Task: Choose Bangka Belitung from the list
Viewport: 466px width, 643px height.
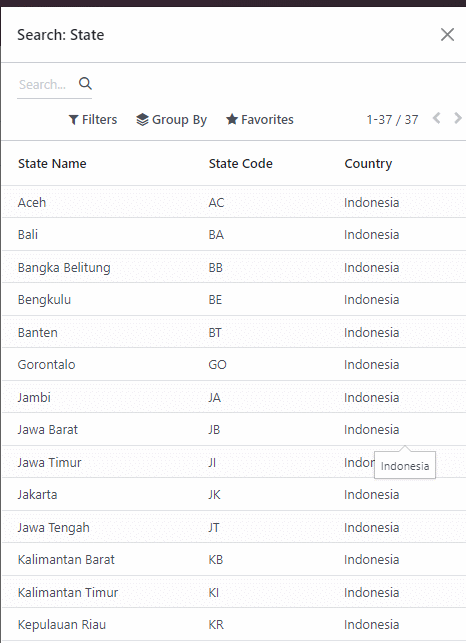Action: (234, 267)
